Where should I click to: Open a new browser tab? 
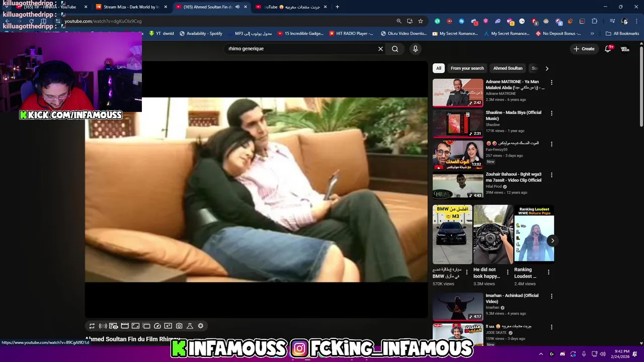point(337,7)
